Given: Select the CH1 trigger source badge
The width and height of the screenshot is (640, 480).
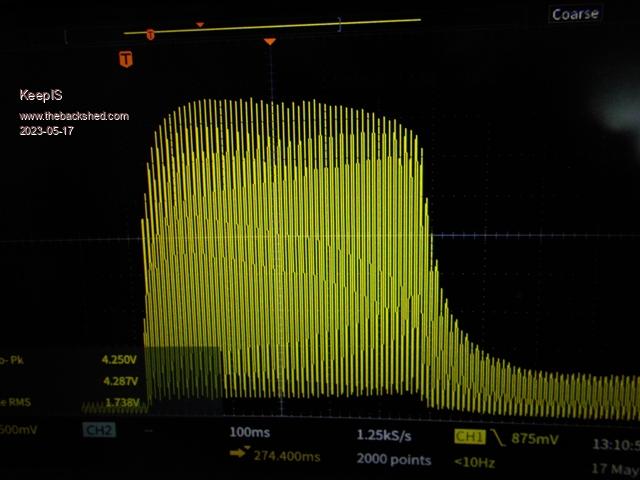Looking at the screenshot, I should (469, 437).
